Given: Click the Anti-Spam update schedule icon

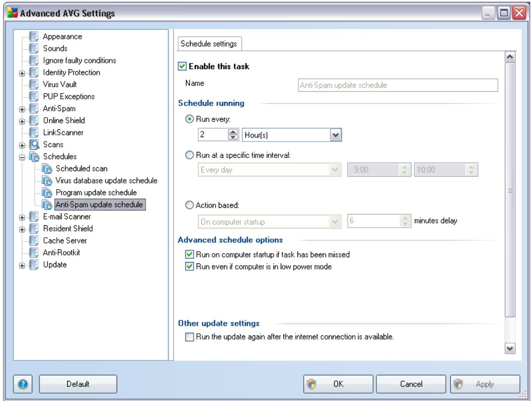Looking at the screenshot, I should [46, 204].
